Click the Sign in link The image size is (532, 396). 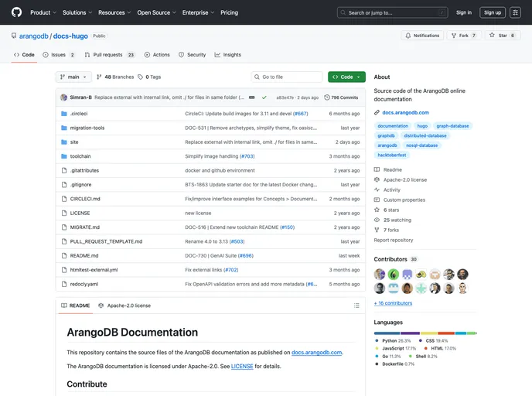pos(464,12)
